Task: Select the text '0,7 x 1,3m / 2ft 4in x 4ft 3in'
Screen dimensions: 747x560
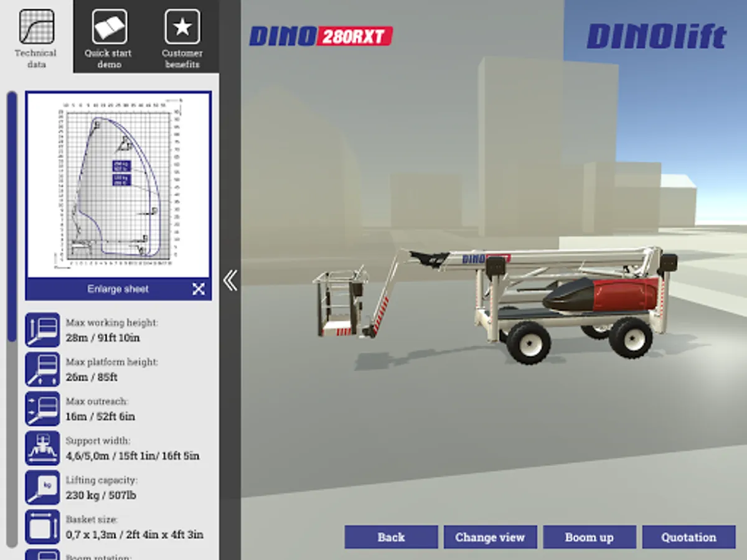Action: (x=134, y=534)
